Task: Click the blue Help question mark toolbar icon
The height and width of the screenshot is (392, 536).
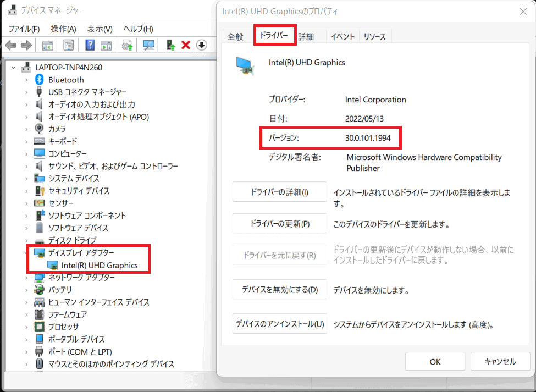Action: tap(90, 45)
